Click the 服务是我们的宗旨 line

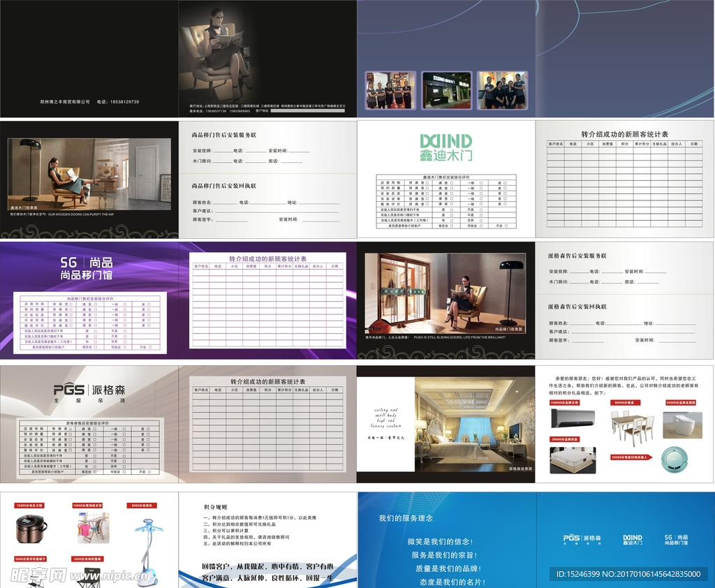click(x=444, y=555)
